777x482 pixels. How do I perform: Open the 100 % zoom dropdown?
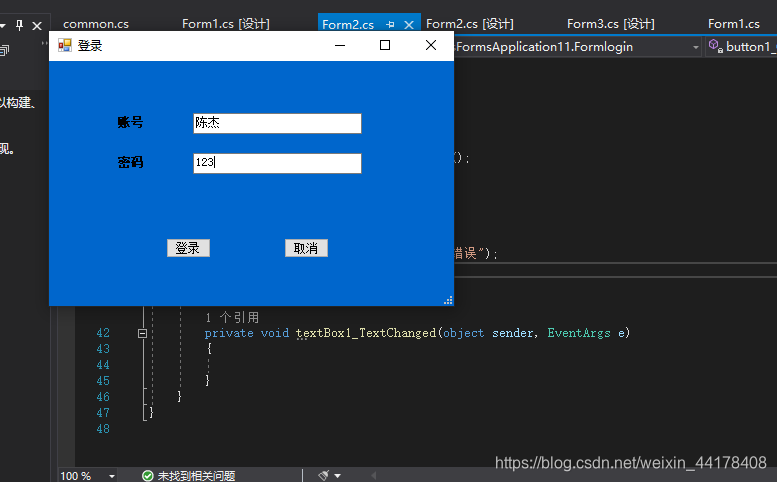tap(112, 476)
